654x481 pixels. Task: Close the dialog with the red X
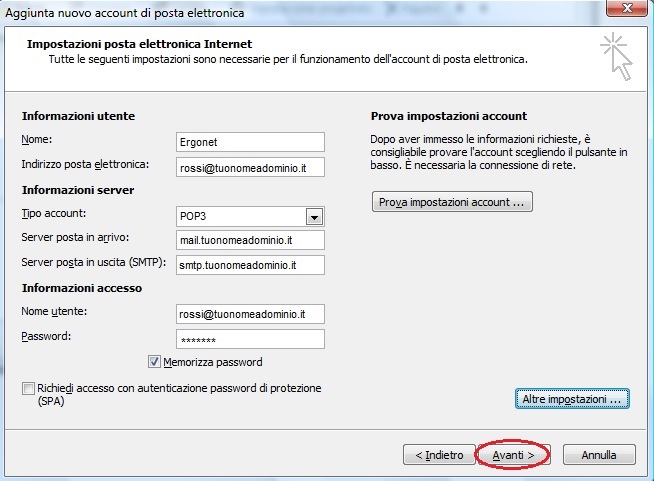[626, 10]
